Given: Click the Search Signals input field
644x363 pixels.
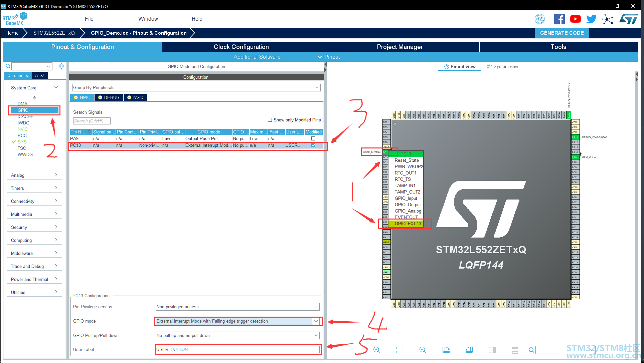Looking at the screenshot, I should [92, 121].
